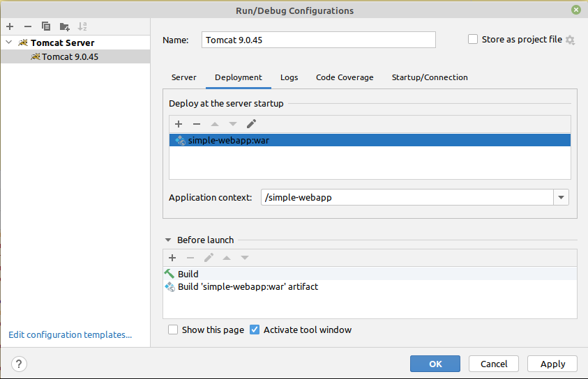The height and width of the screenshot is (379, 588).
Task: Select the Build before-launch task
Action: (x=370, y=274)
